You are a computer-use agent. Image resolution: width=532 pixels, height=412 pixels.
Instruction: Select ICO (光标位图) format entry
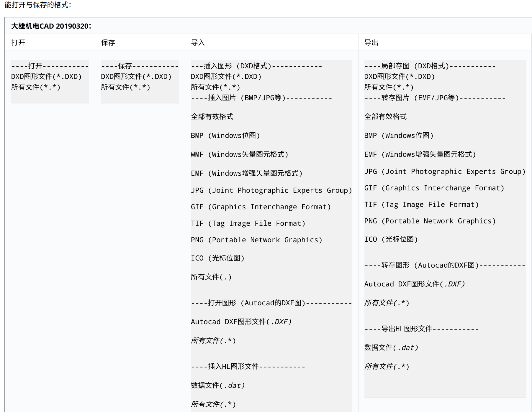[217, 258]
